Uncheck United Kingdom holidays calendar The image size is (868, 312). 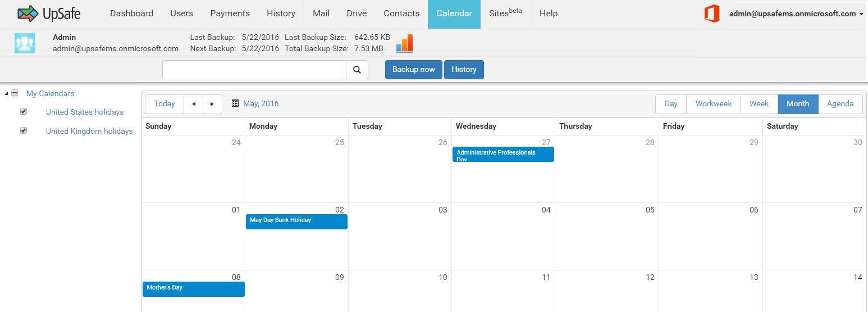point(24,130)
